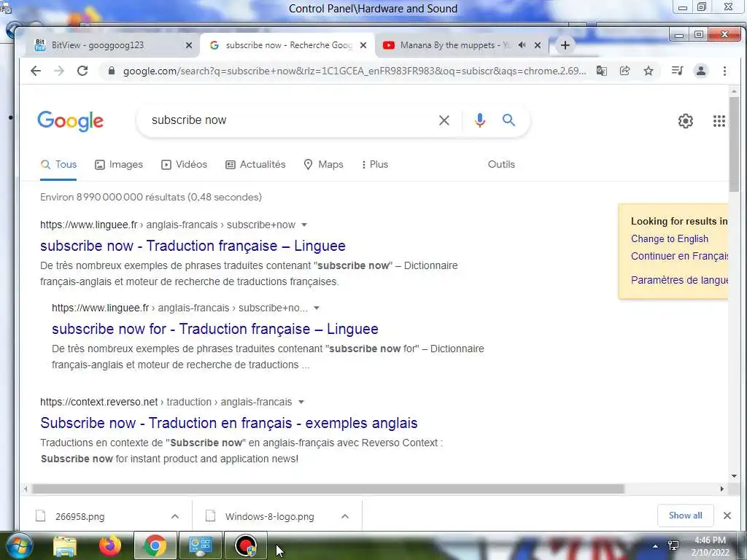Go back to the previous page

click(x=36, y=71)
